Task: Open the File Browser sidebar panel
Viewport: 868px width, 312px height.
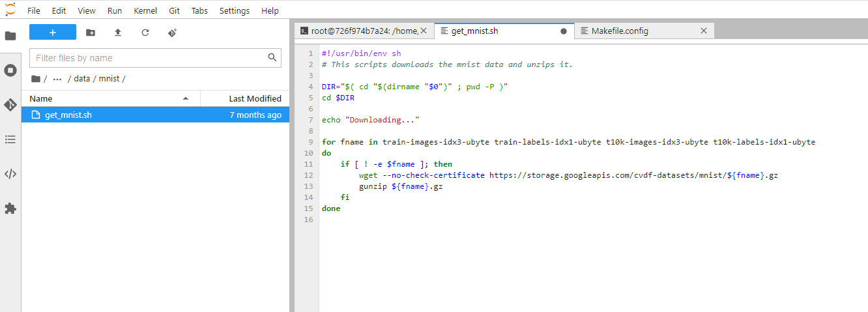Action: (10, 36)
